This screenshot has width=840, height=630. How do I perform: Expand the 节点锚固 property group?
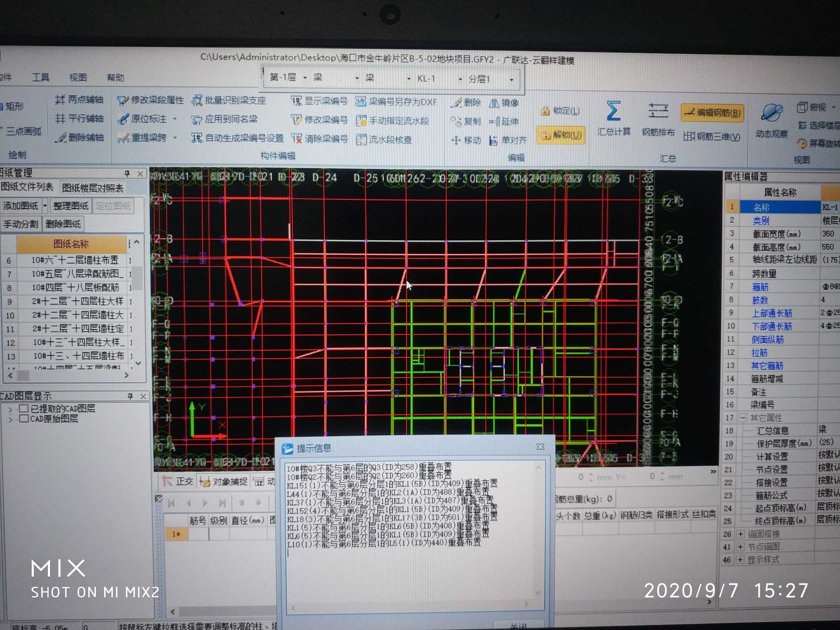tap(740, 547)
